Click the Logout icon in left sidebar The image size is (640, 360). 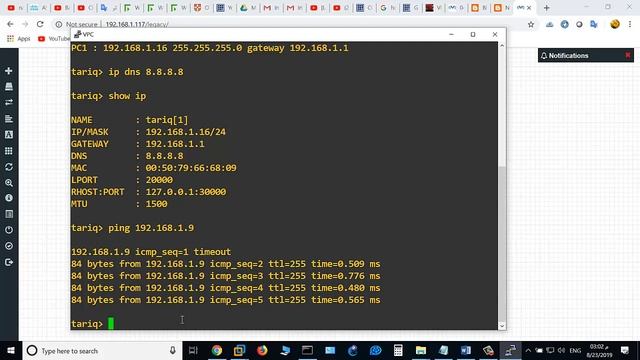(9, 262)
